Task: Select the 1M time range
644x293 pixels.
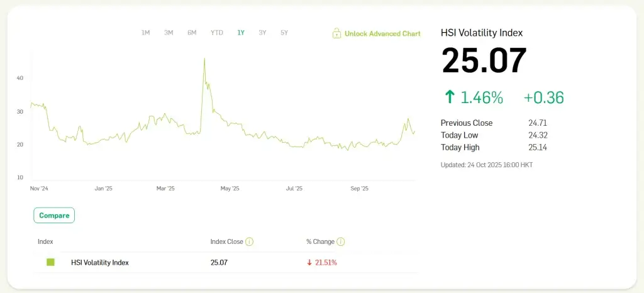Action: pos(145,33)
